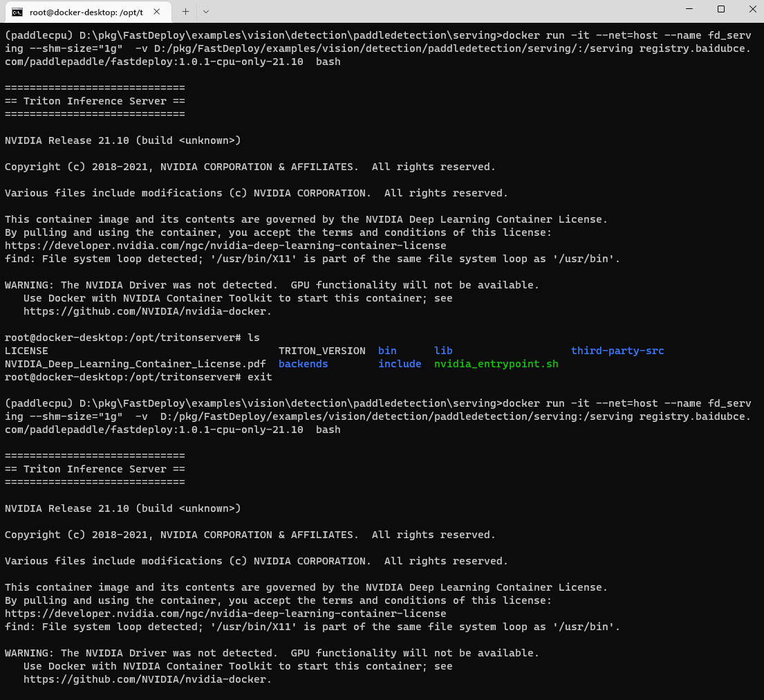Click the second 'Triton Inference Server' banner
764x700 pixels.
(x=95, y=469)
